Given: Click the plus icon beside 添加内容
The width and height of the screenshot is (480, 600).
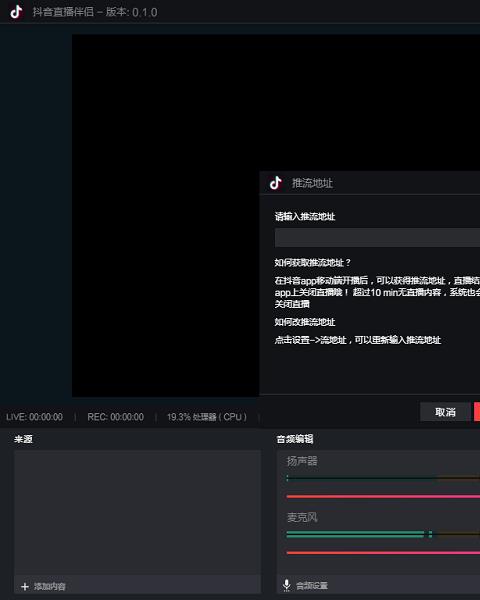Looking at the screenshot, I should click(25, 586).
